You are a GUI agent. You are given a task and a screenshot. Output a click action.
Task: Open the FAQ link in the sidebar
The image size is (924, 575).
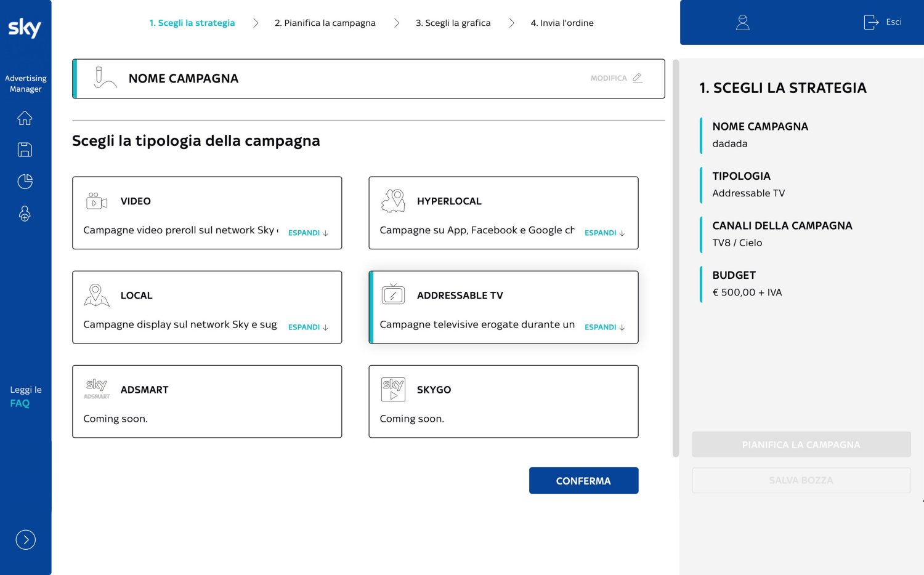click(19, 403)
